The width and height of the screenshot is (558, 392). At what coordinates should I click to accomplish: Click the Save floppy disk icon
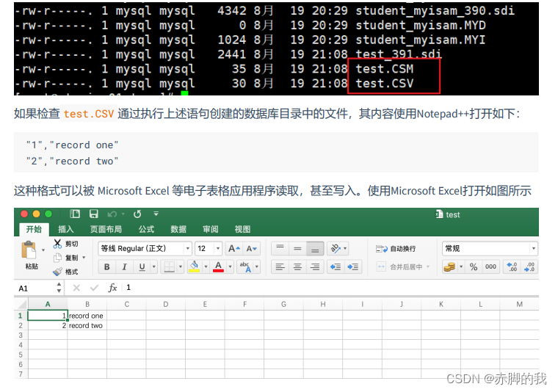pos(93,214)
